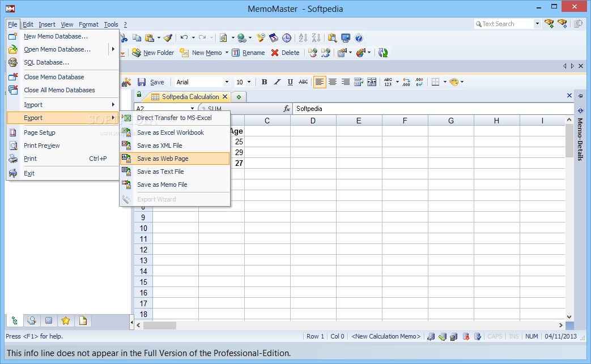591x364 pixels.
Task: Click the trash icon in status bar
Action: [453, 336]
